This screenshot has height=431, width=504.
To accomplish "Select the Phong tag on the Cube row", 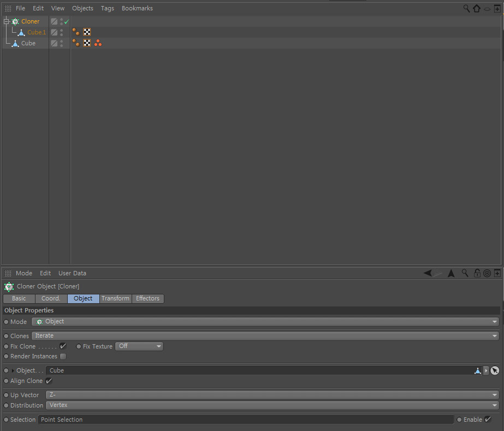I will point(76,43).
